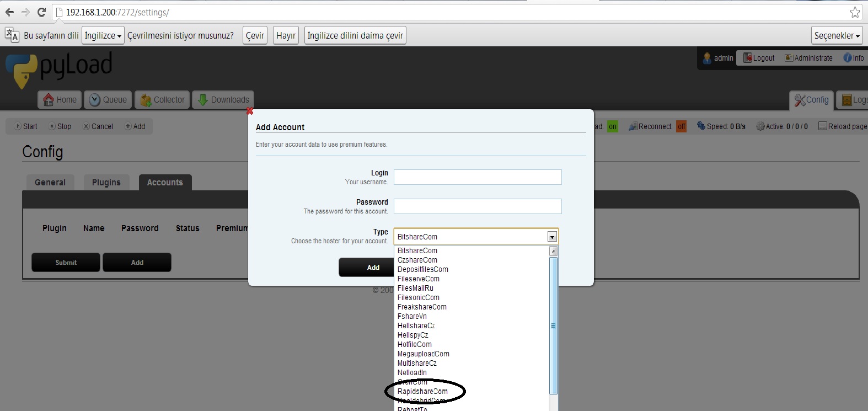The height and width of the screenshot is (411, 868).
Task: Select FilesMailRu from the hoster list
Action: click(x=472, y=288)
